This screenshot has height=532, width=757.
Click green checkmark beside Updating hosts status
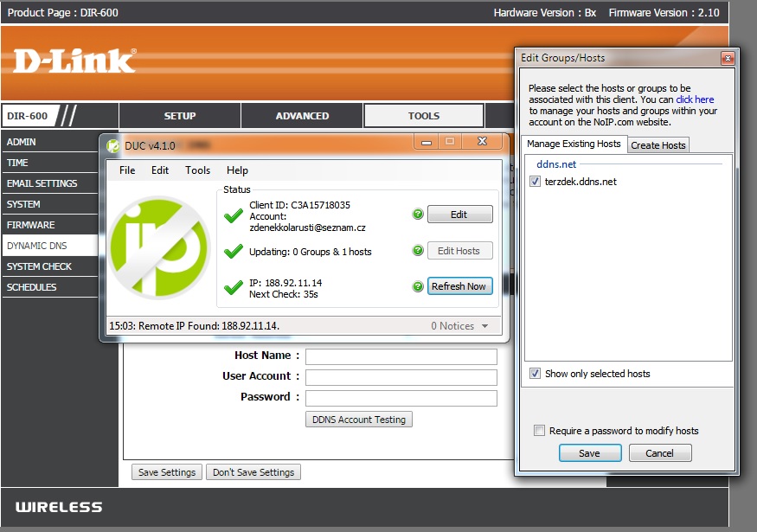pyautogui.click(x=234, y=251)
